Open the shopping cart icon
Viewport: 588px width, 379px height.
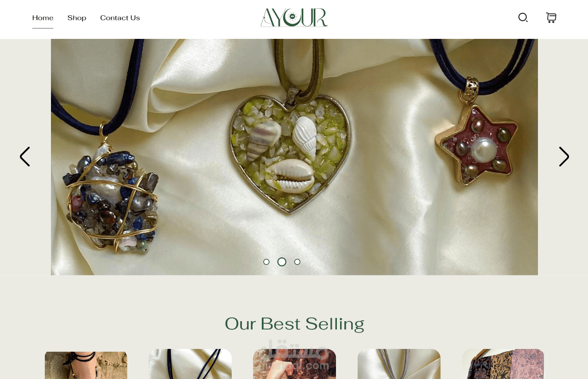tap(551, 18)
